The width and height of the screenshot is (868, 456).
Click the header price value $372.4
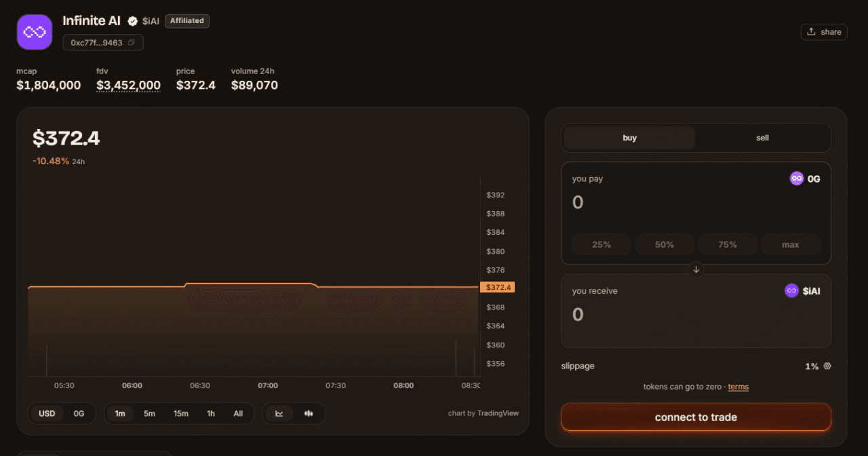click(196, 85)
